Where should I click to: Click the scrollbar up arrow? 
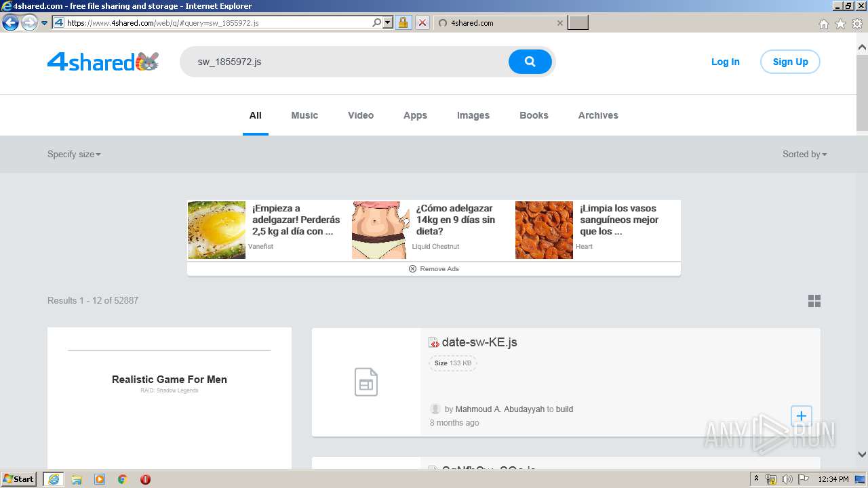coord(862,47)
